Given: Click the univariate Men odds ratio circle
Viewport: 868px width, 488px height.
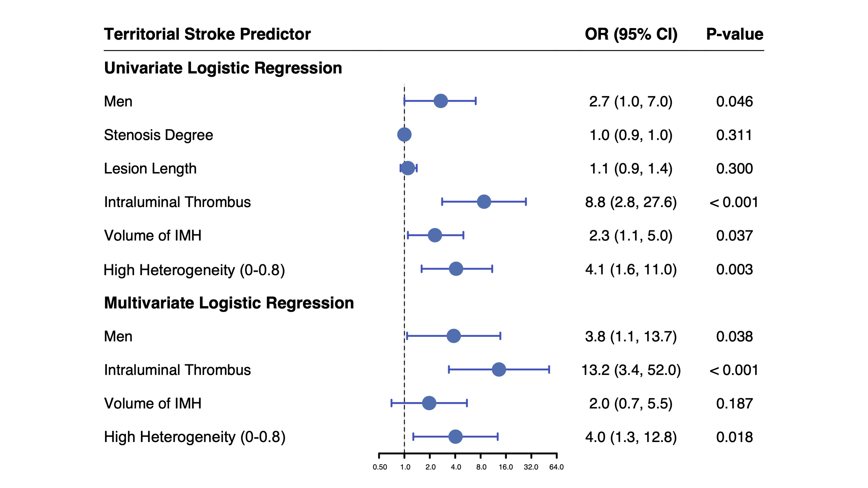Looking at the screenshot, I should point(441,101).
